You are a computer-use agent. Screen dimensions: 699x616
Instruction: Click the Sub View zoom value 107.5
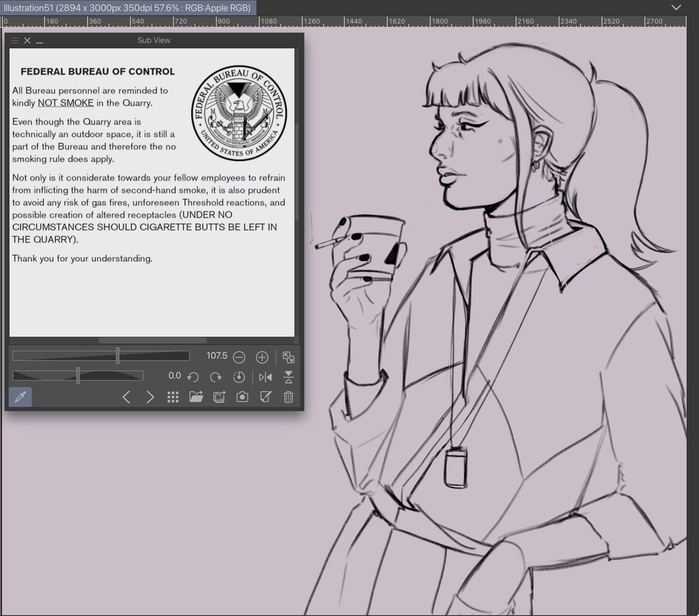pos(217,355)
